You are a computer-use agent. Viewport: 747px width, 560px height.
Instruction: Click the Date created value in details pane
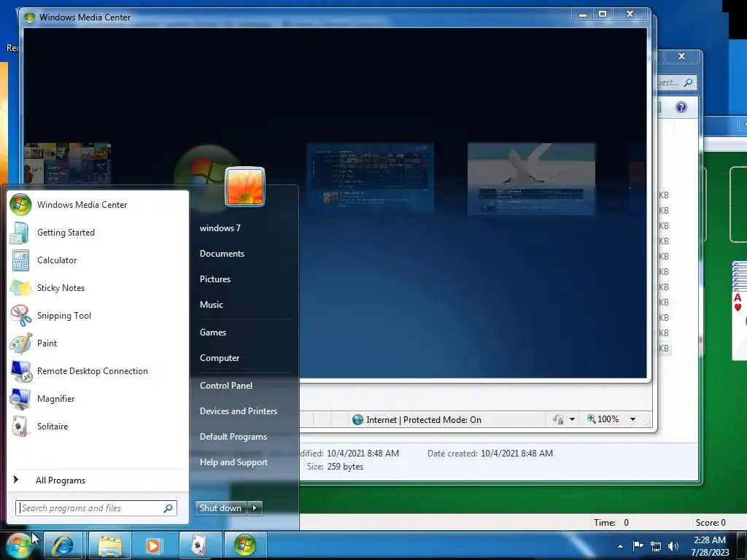[517, 454]
